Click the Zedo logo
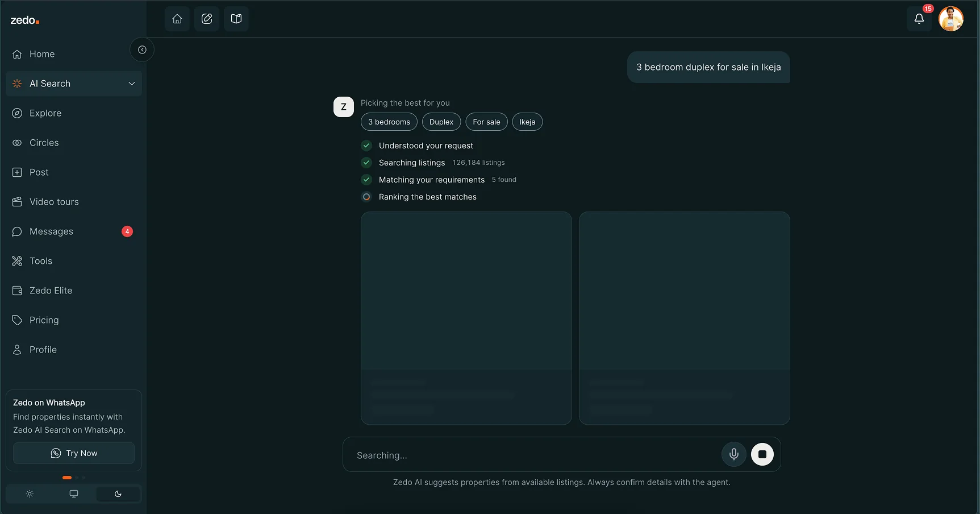Image resolution: width=980 pixels, height=514 pixels. 25,20
